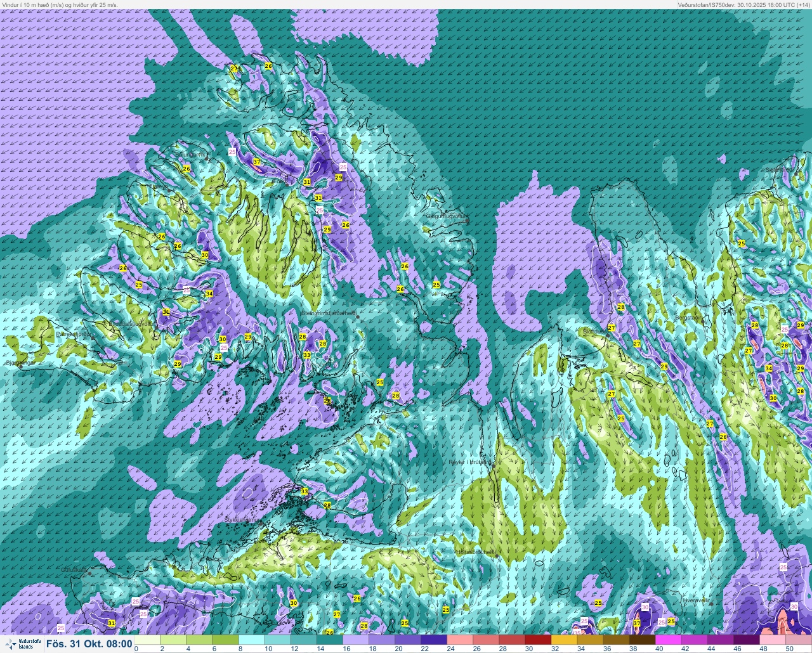This screenshot has width=812, height=653.
Task: Click the Gjögurflugvöllur station label
Action: pos(446,216)
